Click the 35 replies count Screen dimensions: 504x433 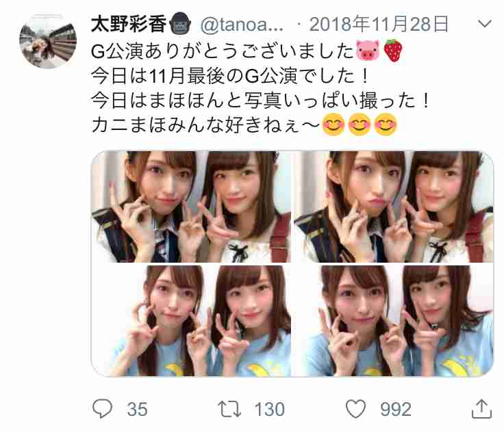(137, 409)
